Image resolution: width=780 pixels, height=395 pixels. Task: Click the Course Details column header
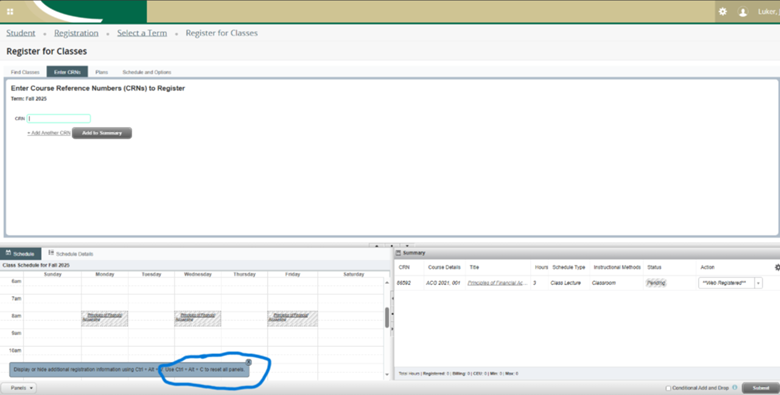tap(444, 267)
